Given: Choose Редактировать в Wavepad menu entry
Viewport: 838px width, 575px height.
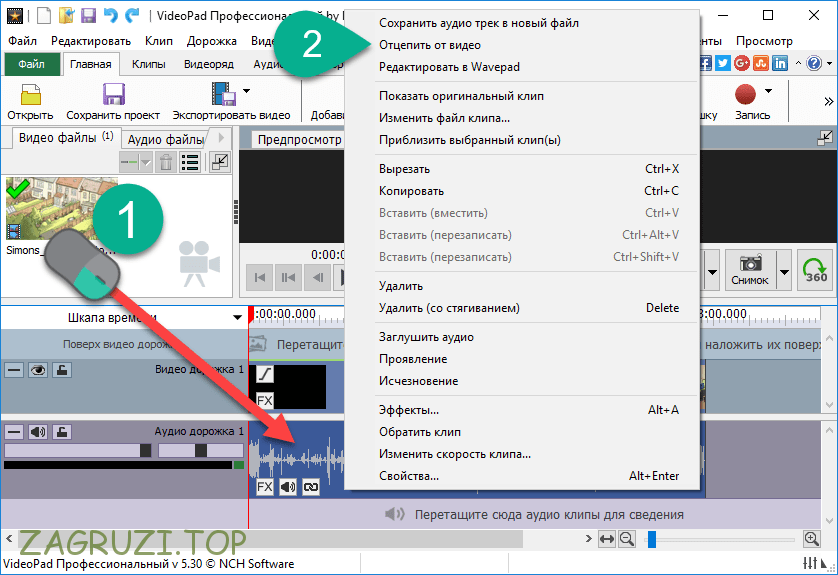Looking at the screenshot, I should coord(449,67).
